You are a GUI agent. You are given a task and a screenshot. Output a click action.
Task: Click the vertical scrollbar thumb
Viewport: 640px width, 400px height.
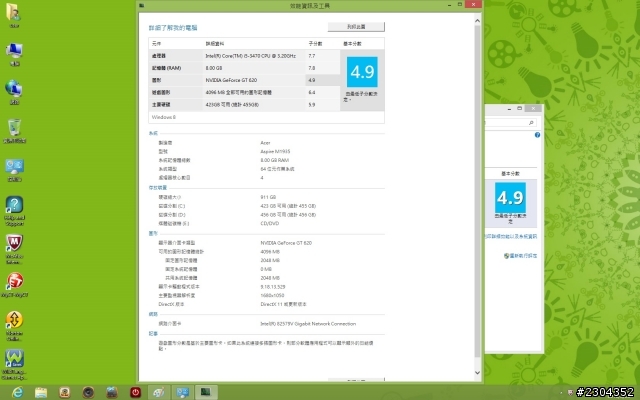(x=478, y=191)
